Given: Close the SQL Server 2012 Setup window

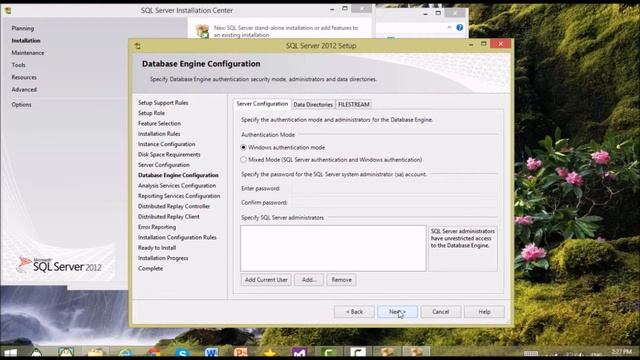Looking at the screenshot, I should [x=500, y=44].
